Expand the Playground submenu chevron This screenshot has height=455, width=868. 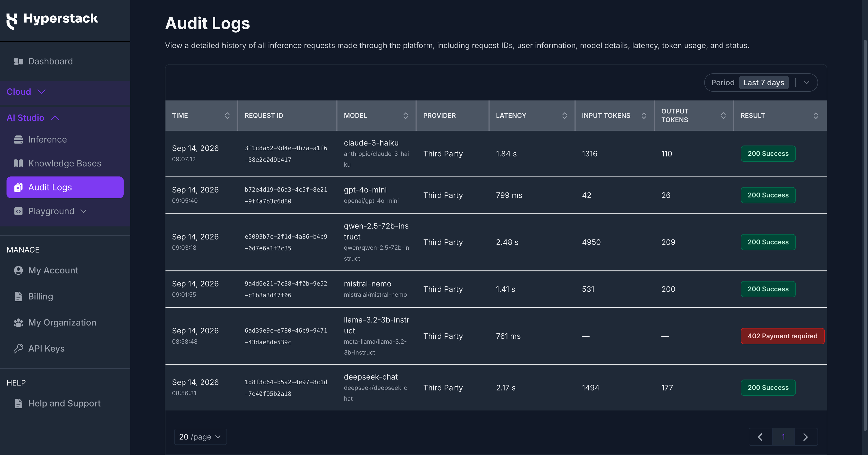click(83, 211)
